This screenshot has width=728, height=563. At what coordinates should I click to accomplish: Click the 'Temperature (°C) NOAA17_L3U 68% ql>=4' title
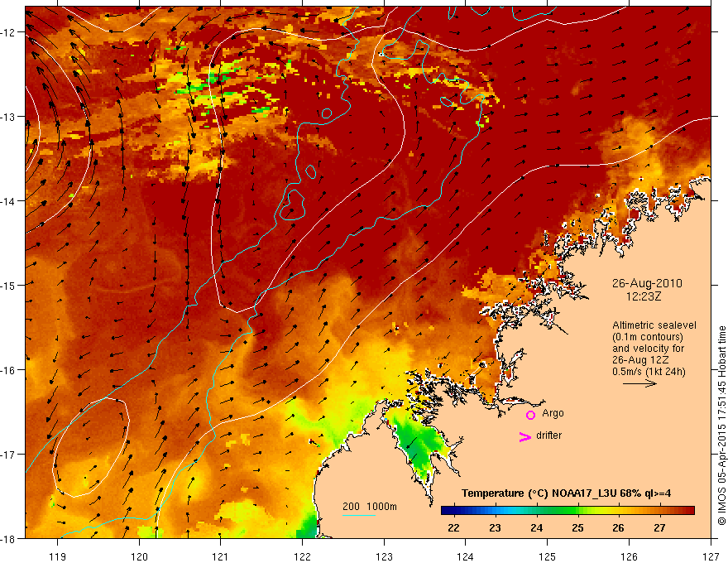tap(566, 493)
